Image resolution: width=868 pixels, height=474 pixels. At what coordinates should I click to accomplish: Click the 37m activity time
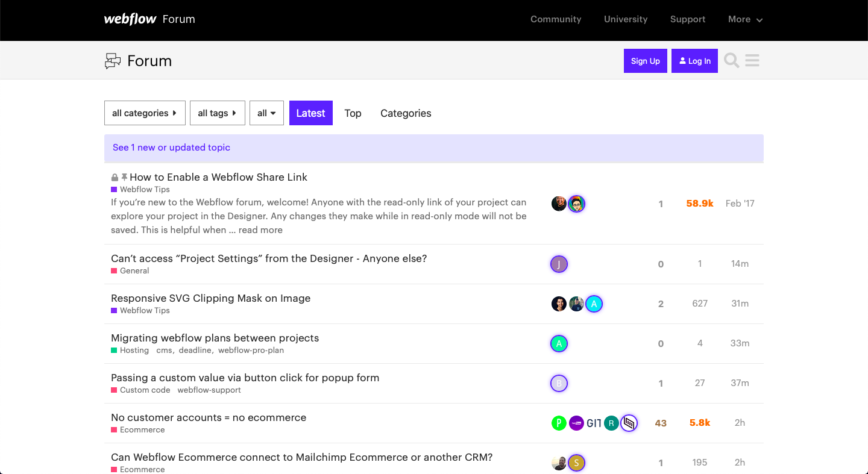[740, 383]
